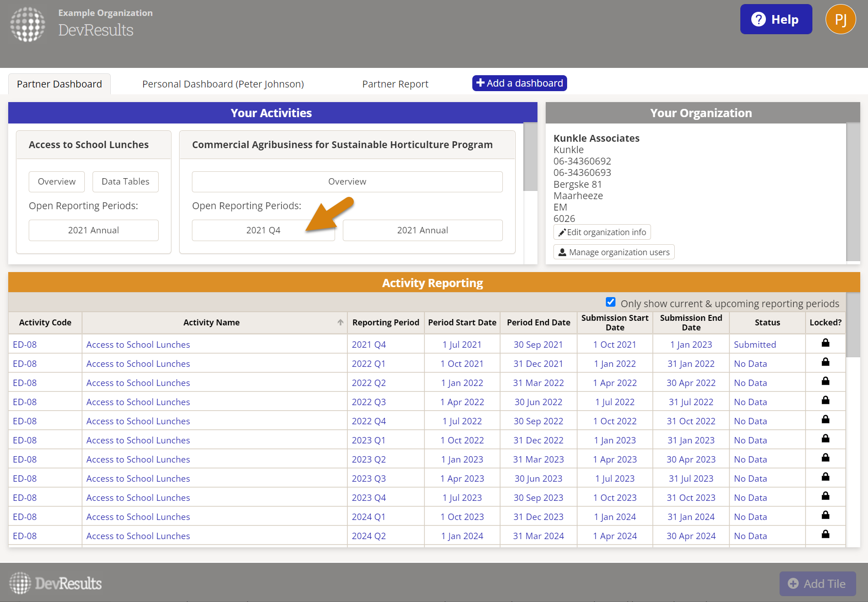
Task: Open 2021 Q4 period for Agribusiness program
Action: click(263, 230)
